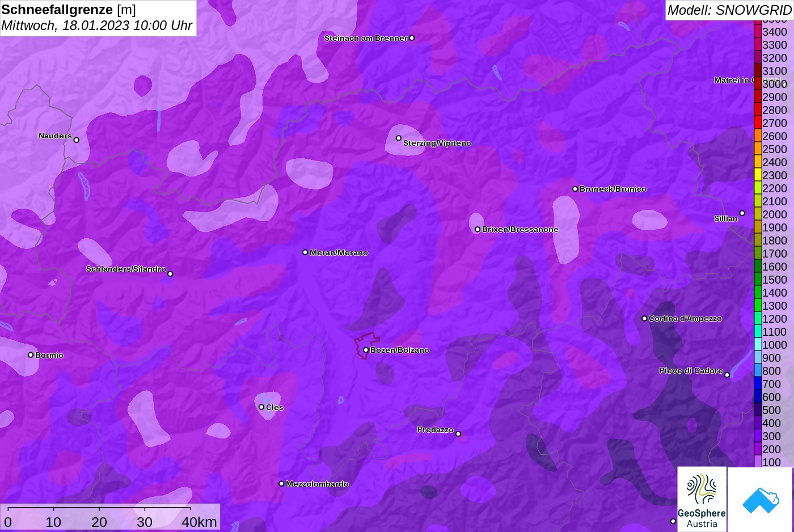Click the '500' legend value
This screenshot has width=794, height=532.
click(772, 410)
